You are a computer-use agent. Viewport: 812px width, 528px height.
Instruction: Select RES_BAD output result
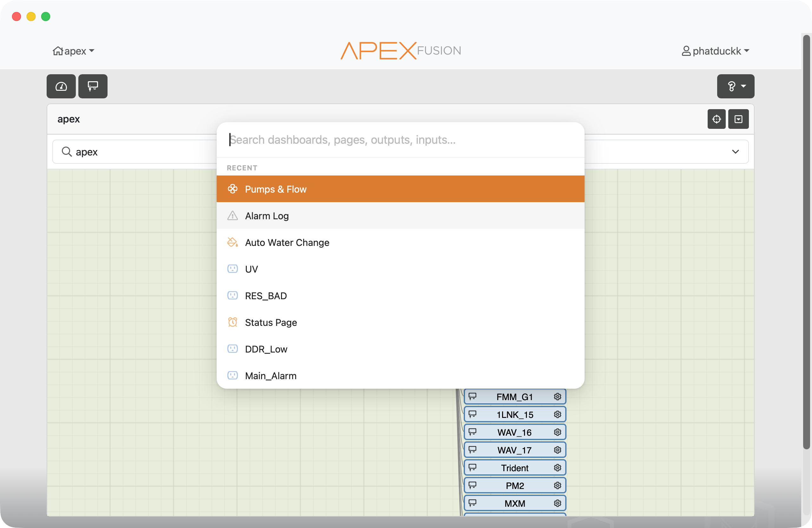click(401, 295)
